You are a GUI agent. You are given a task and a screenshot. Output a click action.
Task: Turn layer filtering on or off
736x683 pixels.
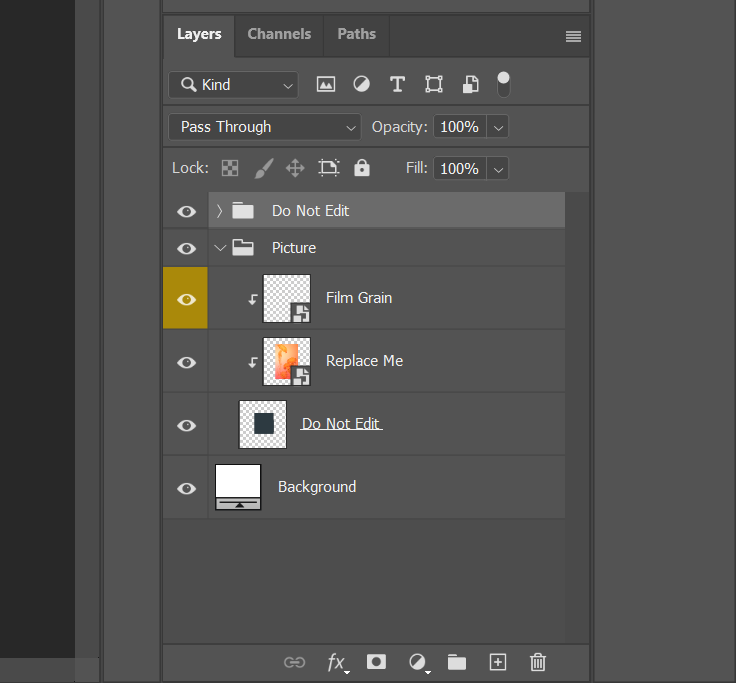point(503,84)
